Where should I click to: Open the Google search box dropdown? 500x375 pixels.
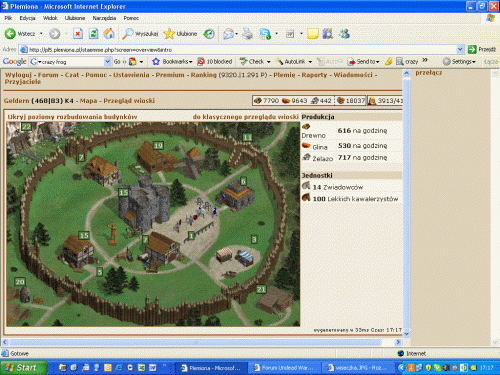tap(107, 62)
